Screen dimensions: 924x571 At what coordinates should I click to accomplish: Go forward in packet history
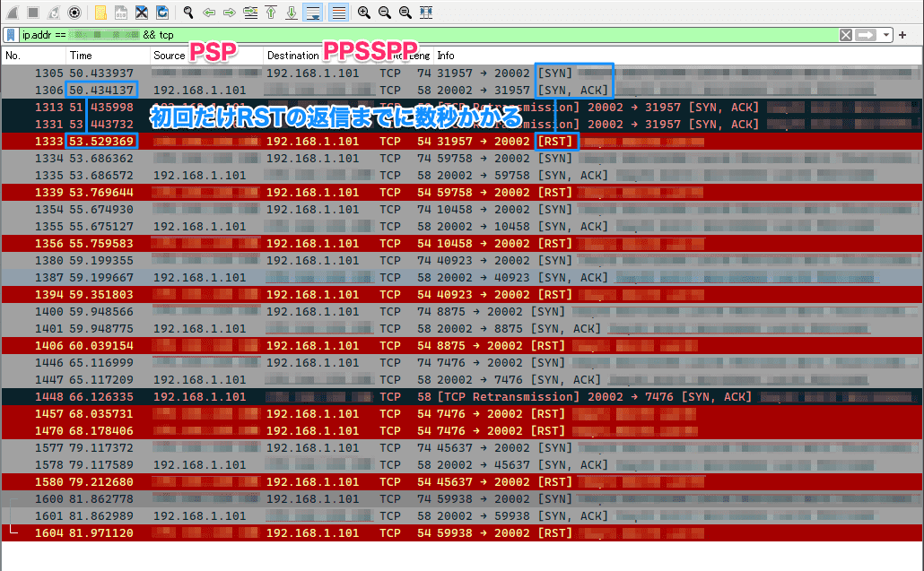(x=230, y=13)
